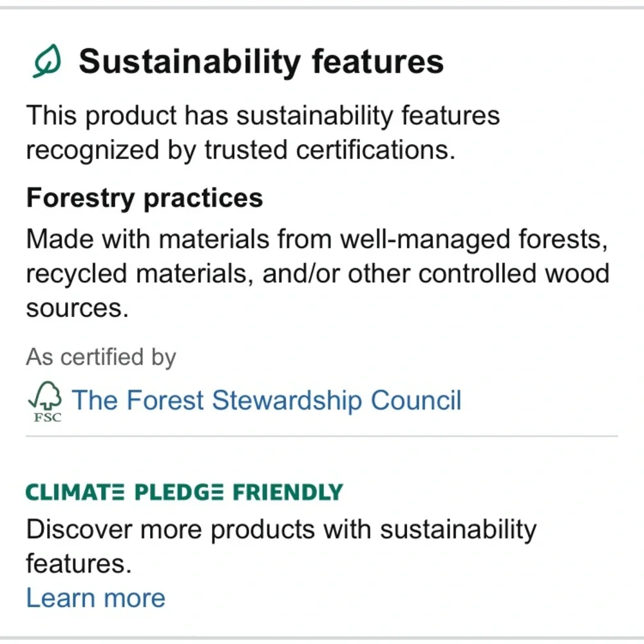
Task: Click the word PLEDGE in green logo
Action: tap(179, 492)
